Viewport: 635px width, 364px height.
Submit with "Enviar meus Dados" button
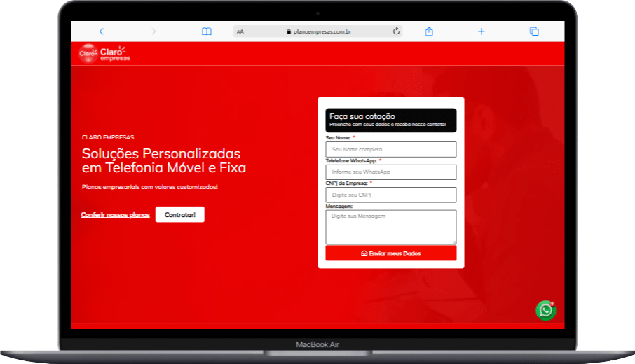pos(390,253)
